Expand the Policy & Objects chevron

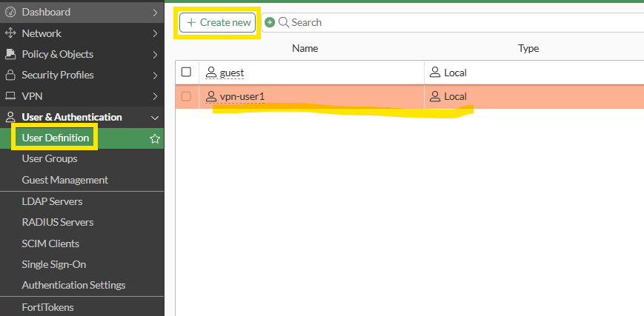pos(154,54)
